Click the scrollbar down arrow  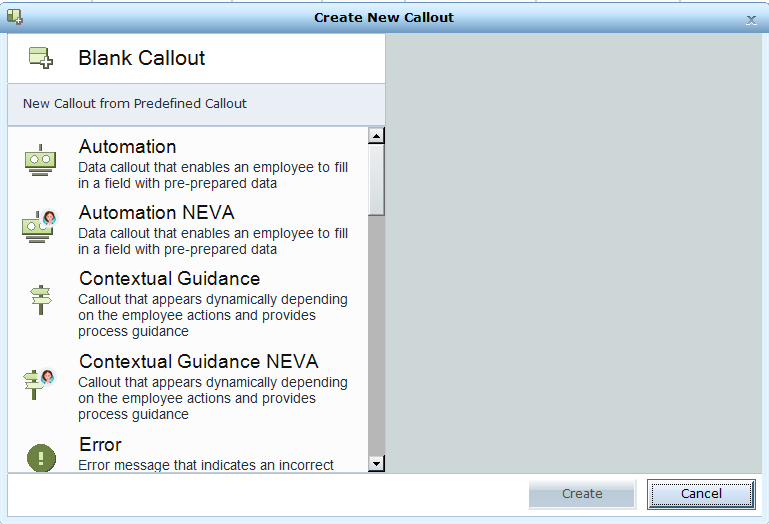point(376,463)
